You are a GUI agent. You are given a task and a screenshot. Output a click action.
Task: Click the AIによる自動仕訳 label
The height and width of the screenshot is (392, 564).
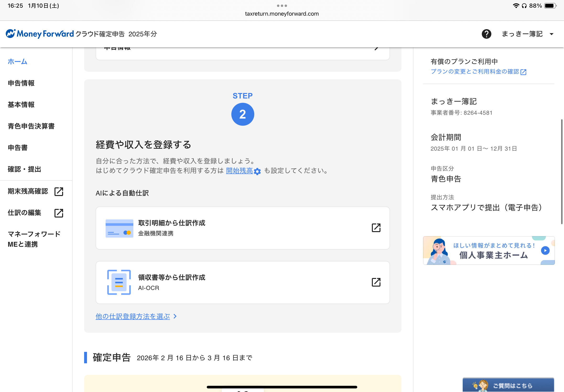(122, 193)
